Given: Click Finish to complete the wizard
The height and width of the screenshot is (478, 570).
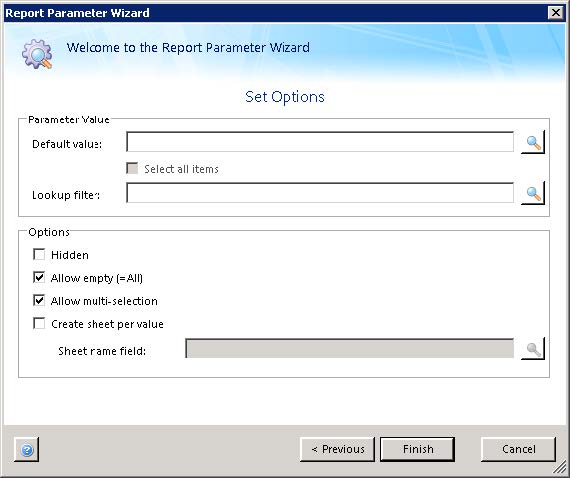Looking at the screenshot, I should tap(418, 450).
